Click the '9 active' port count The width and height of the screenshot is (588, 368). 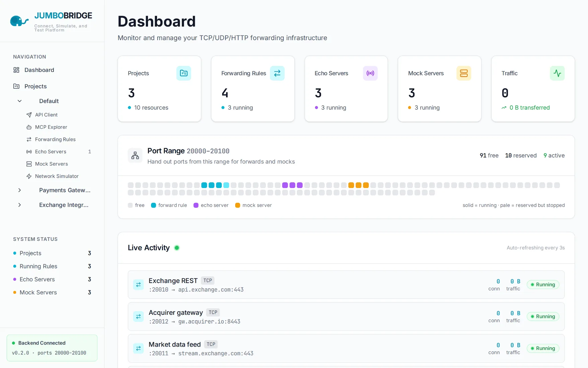pos(554,156)
